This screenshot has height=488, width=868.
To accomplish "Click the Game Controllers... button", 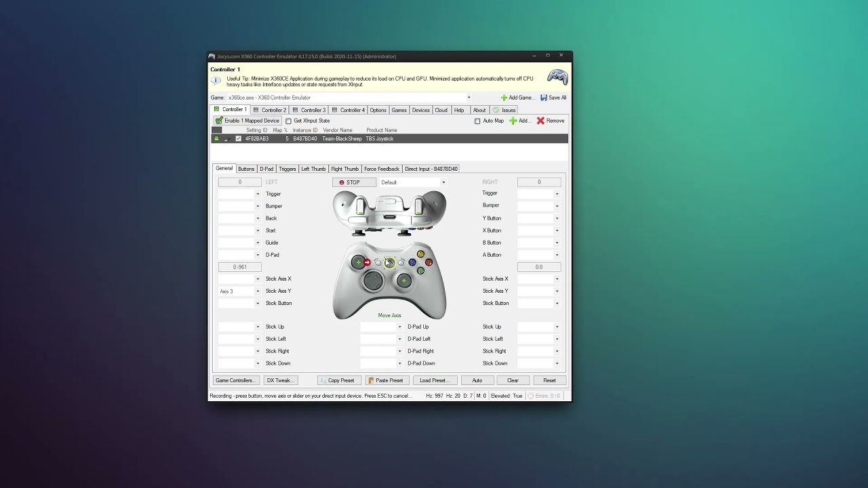I will [x=235, y=380].
